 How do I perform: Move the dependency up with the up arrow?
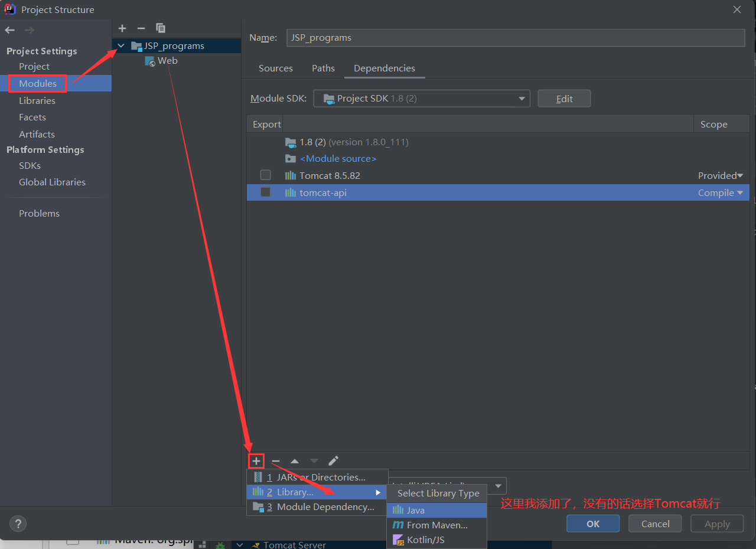pos(295,461)
